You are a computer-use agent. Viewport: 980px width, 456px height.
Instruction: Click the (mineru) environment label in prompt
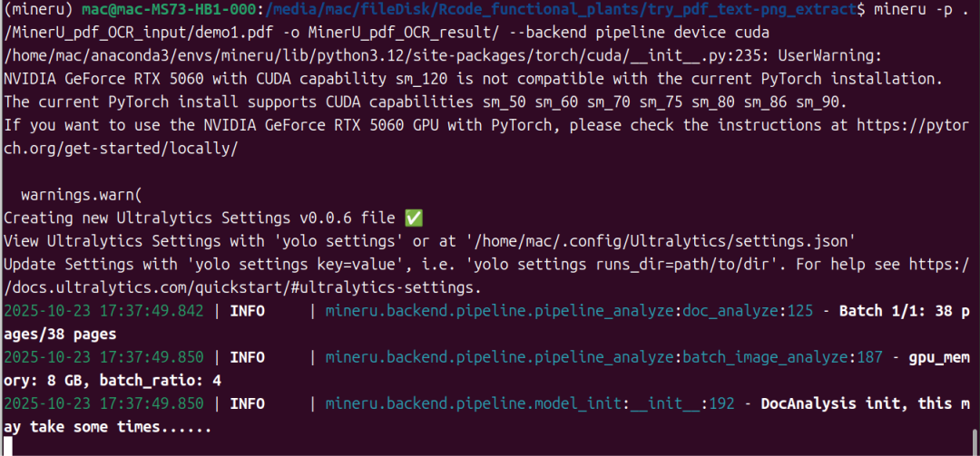[x=39, y=11]
